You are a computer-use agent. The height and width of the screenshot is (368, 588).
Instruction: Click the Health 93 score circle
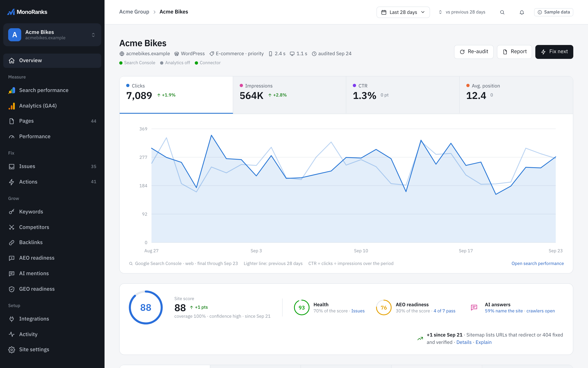[302, 308]
